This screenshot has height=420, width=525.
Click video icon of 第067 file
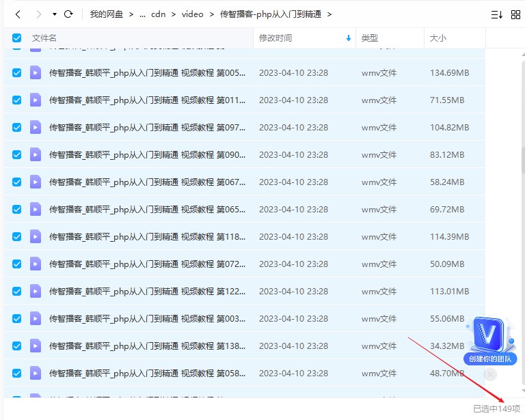click(36, 182)
